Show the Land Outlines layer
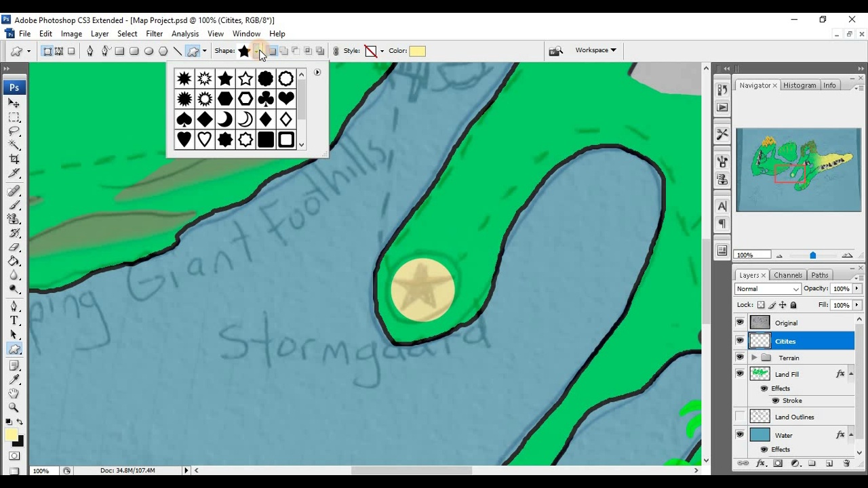Screen dimensions: 868x488 tap(740, 417)
